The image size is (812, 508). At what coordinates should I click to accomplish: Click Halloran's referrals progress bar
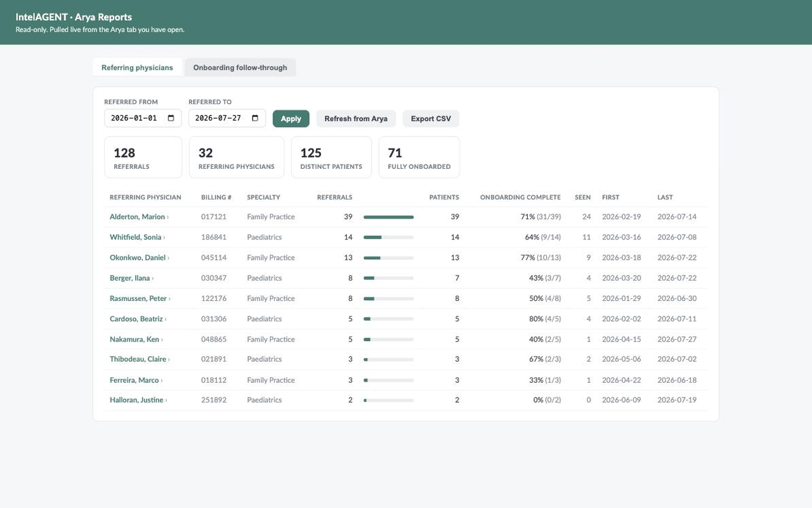click(x=388, y=401)
